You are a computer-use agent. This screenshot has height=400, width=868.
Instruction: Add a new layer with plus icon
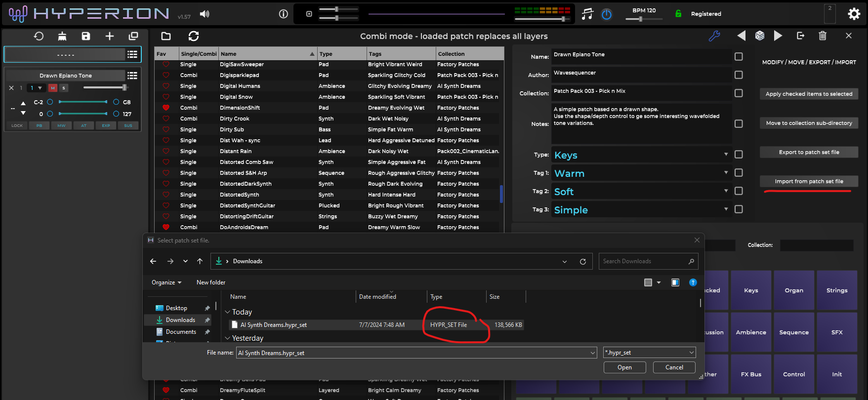[110, 36]
